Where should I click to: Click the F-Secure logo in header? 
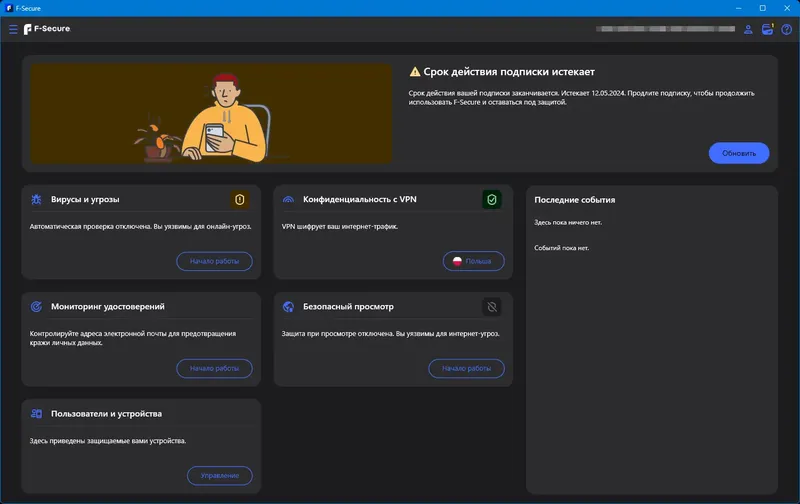click(47, 29)
